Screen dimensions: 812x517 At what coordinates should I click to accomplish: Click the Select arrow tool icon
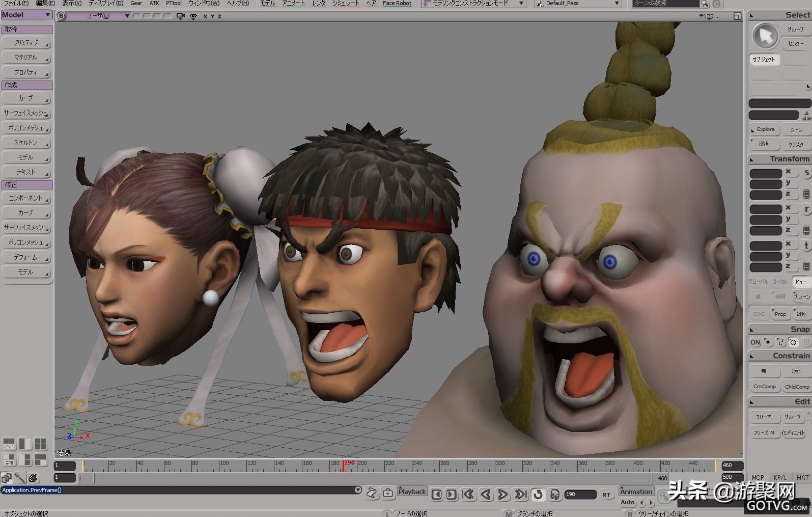point(765,36)
